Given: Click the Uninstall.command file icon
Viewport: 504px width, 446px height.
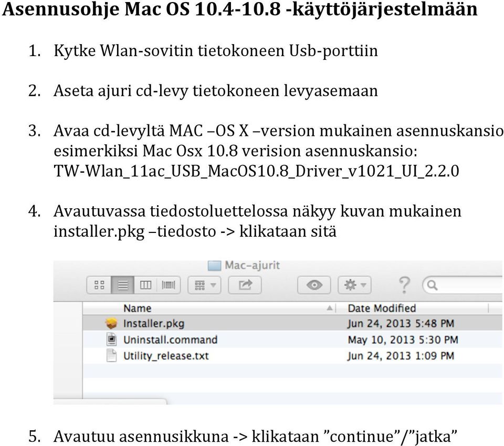Looking at the screenshot, I should 111,339.
